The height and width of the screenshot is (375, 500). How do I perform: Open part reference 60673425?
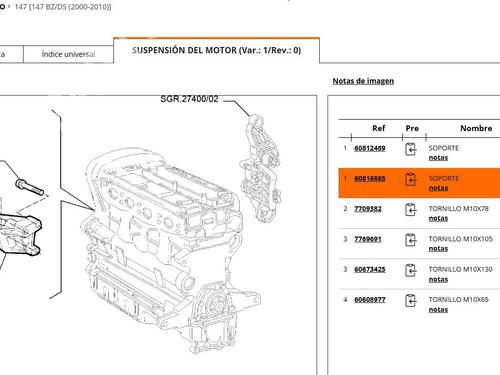370,269
